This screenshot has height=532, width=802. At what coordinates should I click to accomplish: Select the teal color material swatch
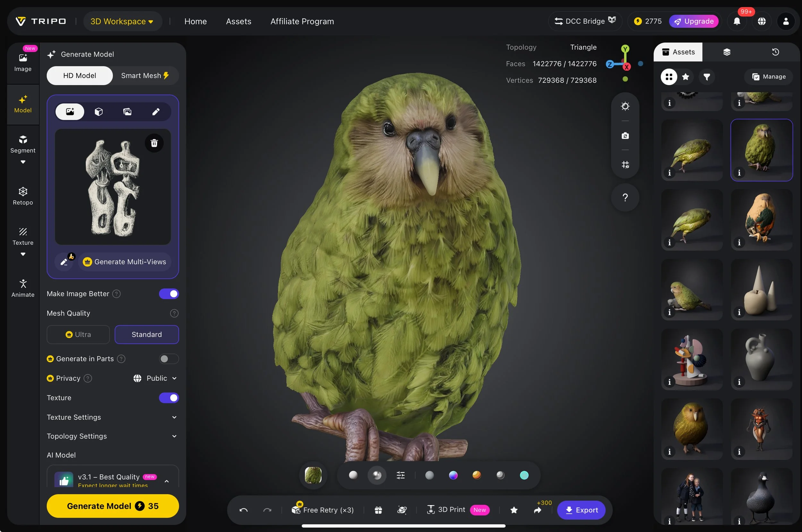coord(524,475)
